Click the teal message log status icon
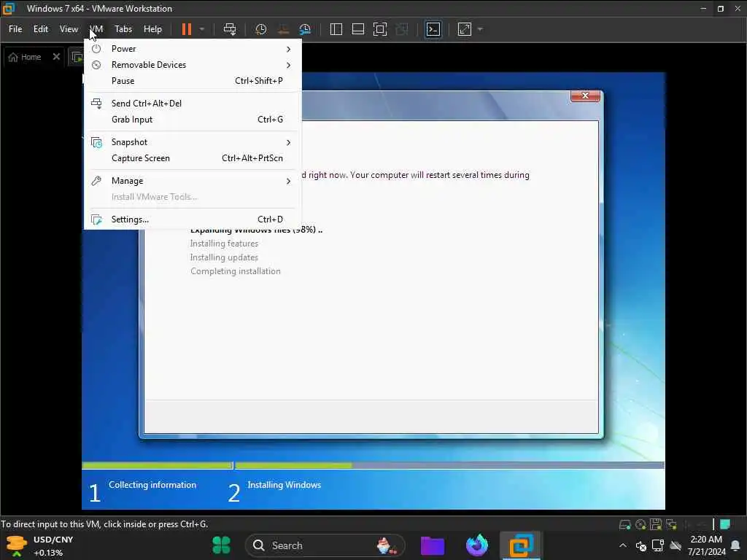The height and width of the screenshot is (560, 747). pos(725,524)
